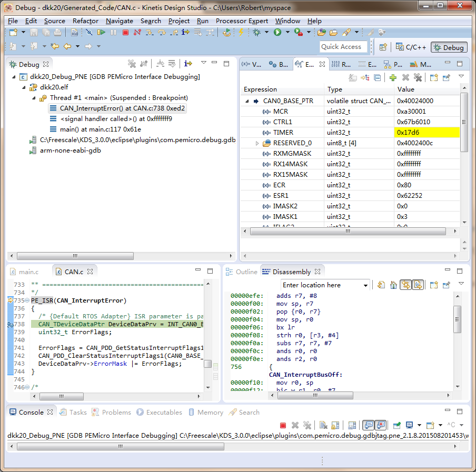This screenshot has height=472, width=476.
Task: Open Enter location here combo dropdown
Action: coord(365,285)
